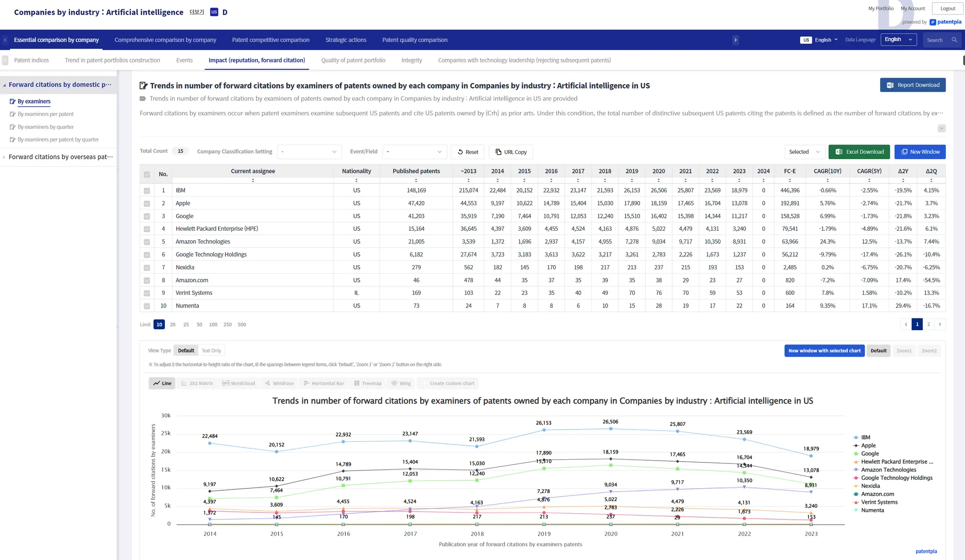The image size is (965, 560).
Task: Open the By examiners per patent link
Action: coord(45,114)
